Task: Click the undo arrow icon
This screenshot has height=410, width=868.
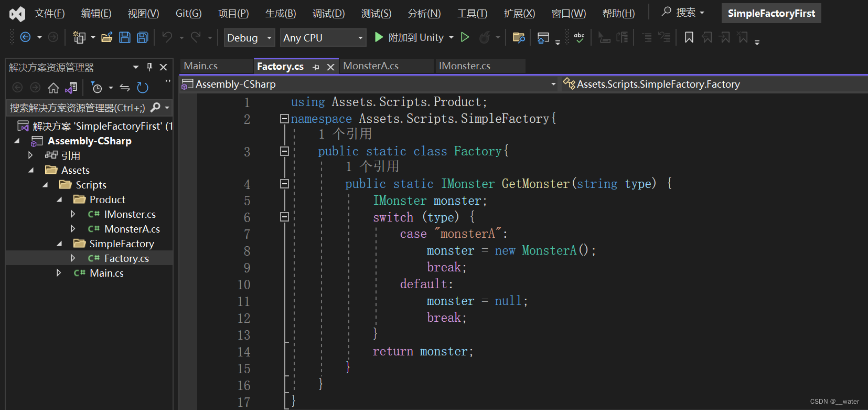Action: [167, 37]
